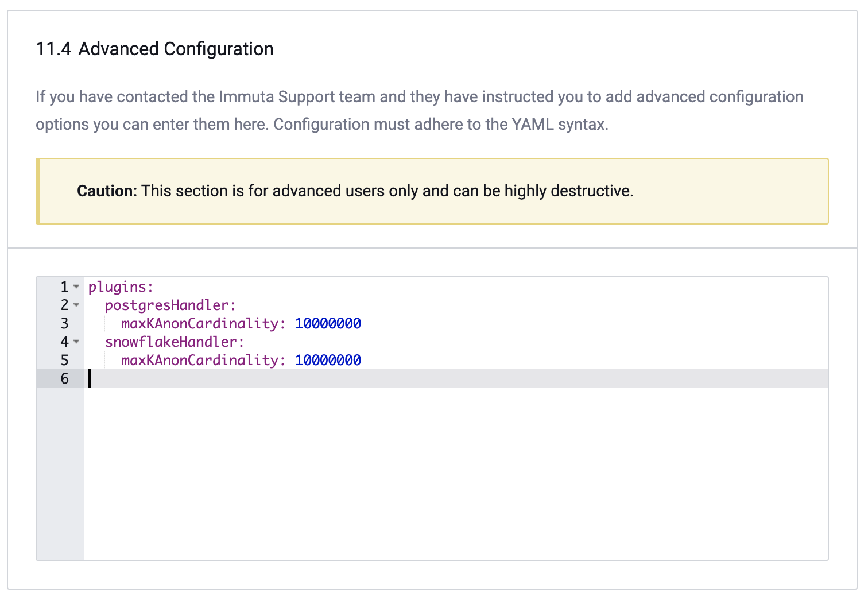This screenshot has height=596, width=868.
Task: Collapse the snowflakeHandler fold arrow on line 4
Action: [x=76, y=342]
